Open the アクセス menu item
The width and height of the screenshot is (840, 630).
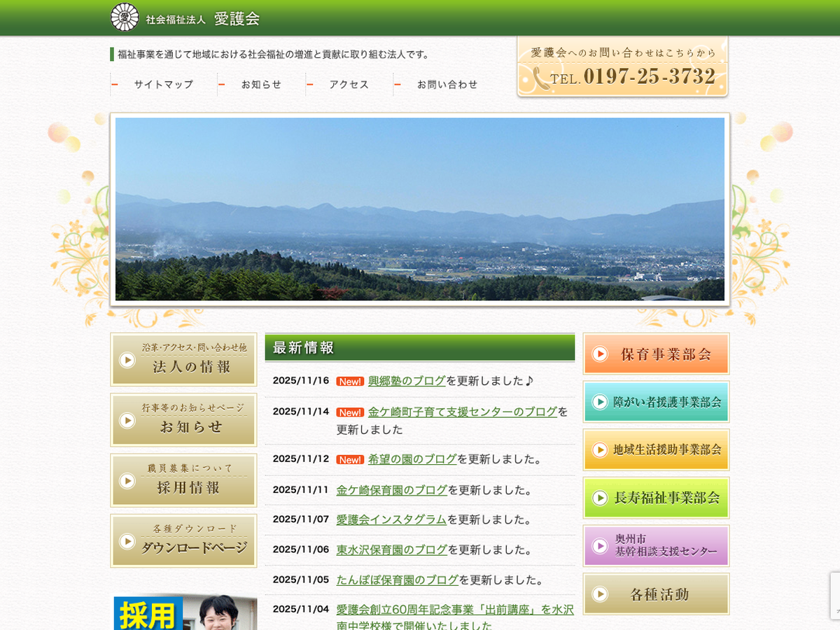point(349,85)
